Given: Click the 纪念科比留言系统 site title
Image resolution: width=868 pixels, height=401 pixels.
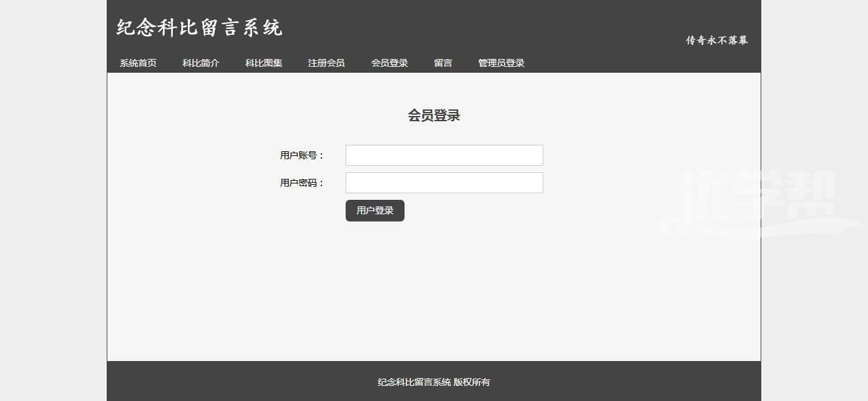Looking at the screenshot, I should [x=200, y=28].
